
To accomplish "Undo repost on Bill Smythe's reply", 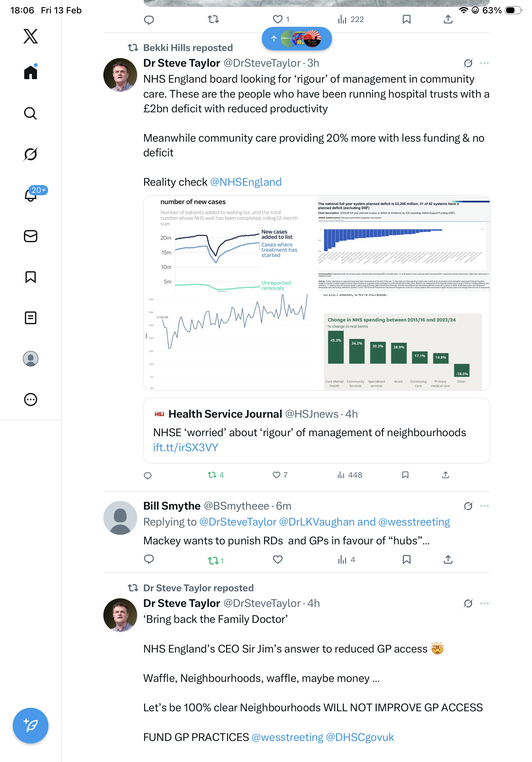I will 213,560.
